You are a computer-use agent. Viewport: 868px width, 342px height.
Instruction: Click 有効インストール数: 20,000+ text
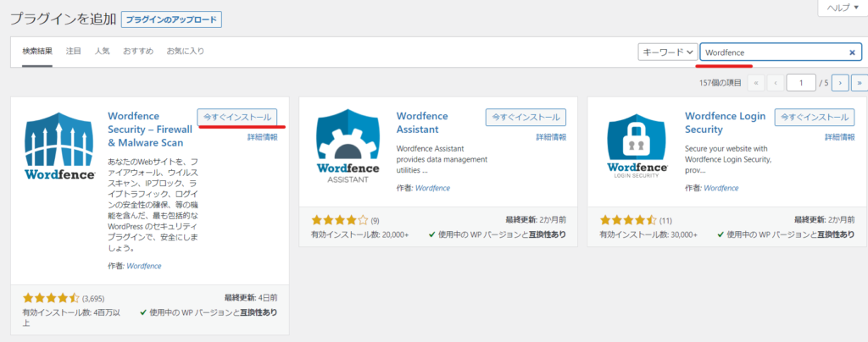tap(360, 234)
